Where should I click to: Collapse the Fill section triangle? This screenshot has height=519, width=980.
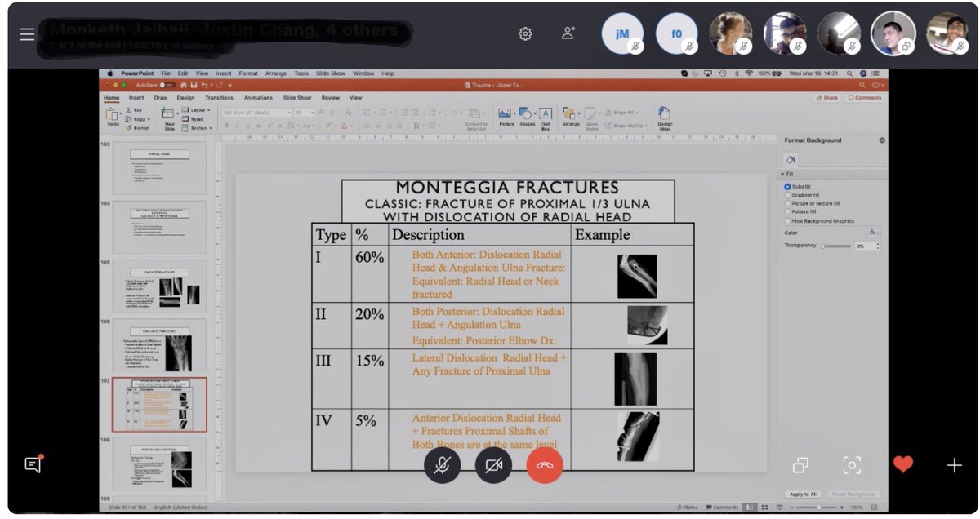click(782, 174)
